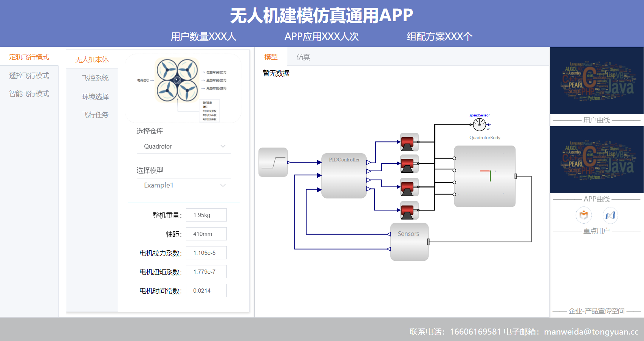The width and height of the screenshot is (644, 341).
Task: Select the PIDController block
Action: tap(344, 175)
